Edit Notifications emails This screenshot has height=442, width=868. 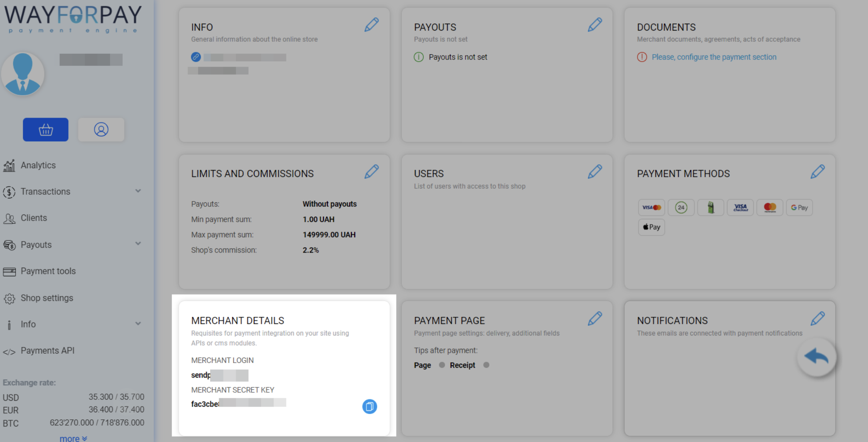tap(817, 319)
